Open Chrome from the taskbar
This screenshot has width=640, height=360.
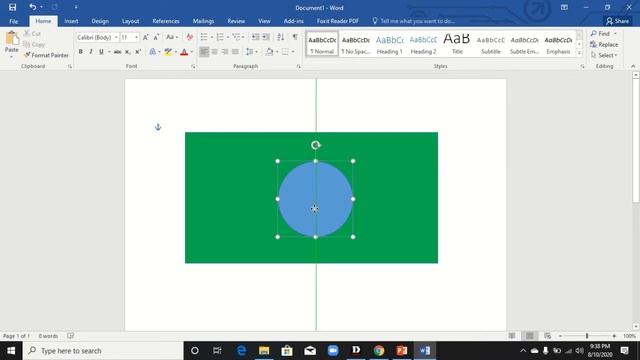click(379, 351)
